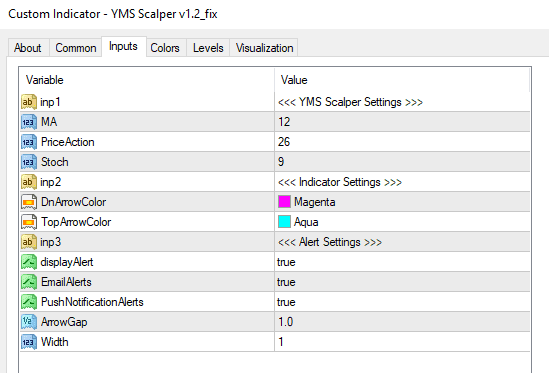
Task: Toggle the PushNotificationAlerts true value
Action: (402, 302)
